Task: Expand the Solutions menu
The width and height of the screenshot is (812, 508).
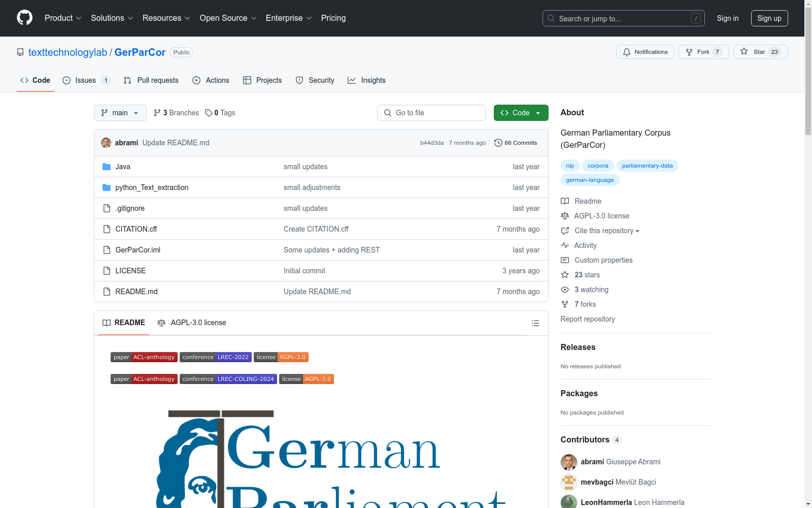Action: [112, 18]
